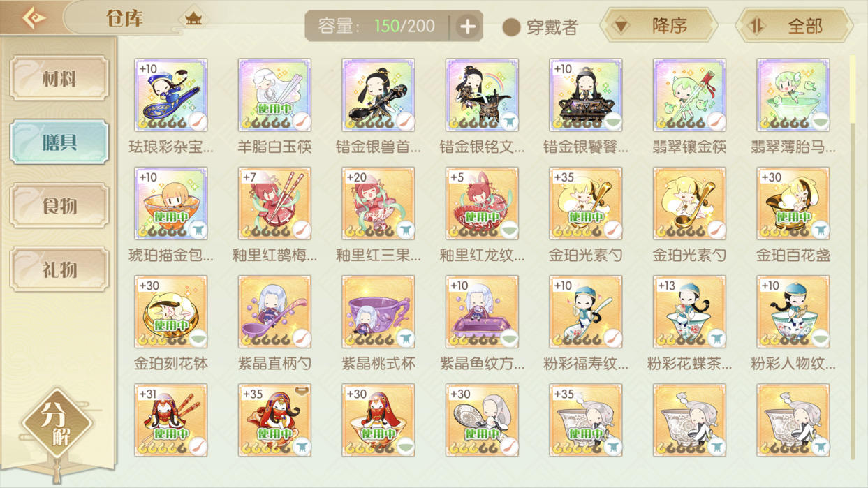This screenshot has width=868, height=488.
Task: Open the 礼物 tab
Action: (59, 269)
